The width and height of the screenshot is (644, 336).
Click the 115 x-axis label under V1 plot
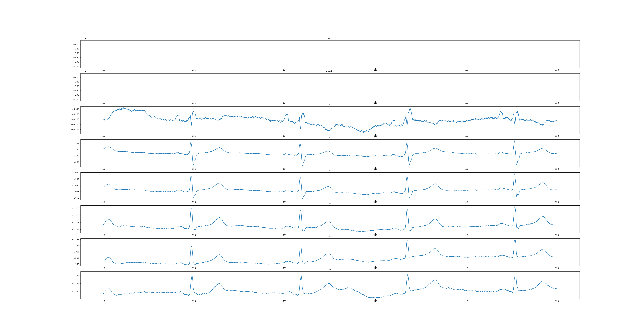103,136
